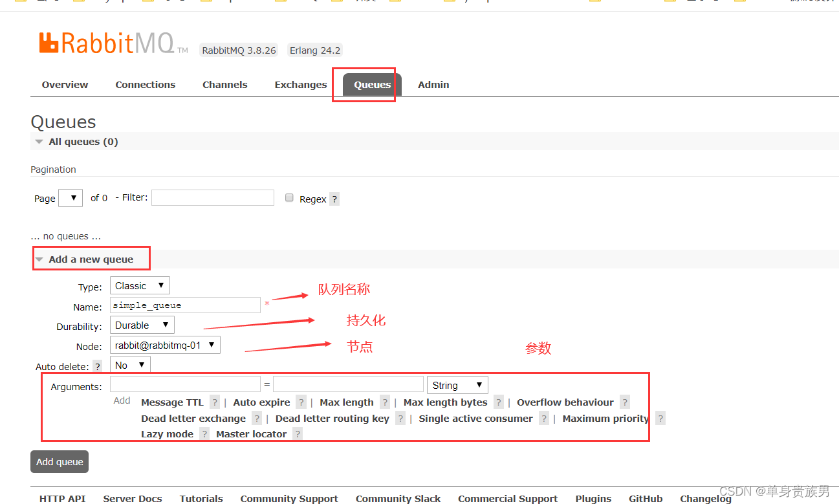Focus the Arguments key input field

tap(185, 384)
